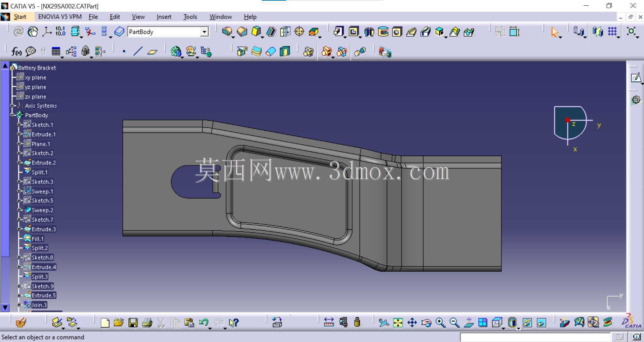Click the Axis System tool icon

coord(47,32)
